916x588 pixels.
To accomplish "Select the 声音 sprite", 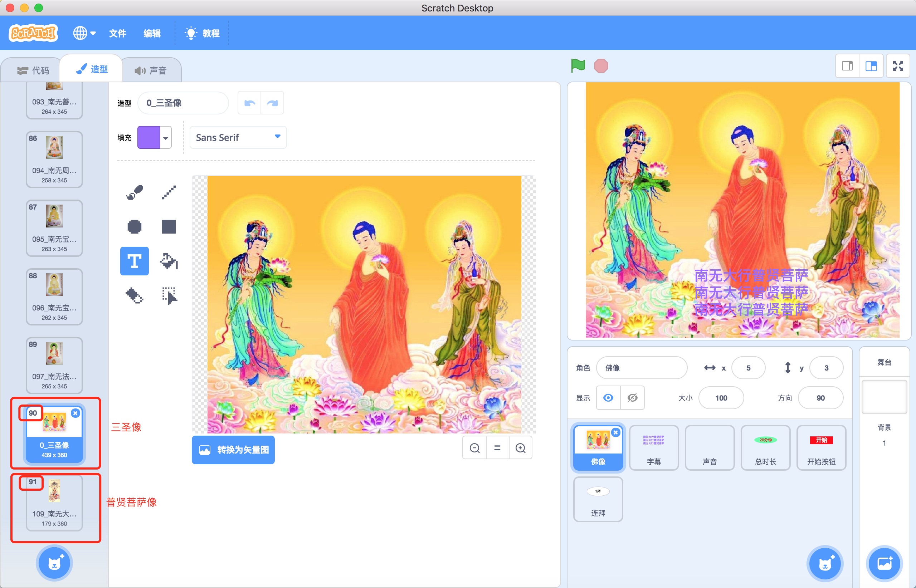I will (709, 447).
